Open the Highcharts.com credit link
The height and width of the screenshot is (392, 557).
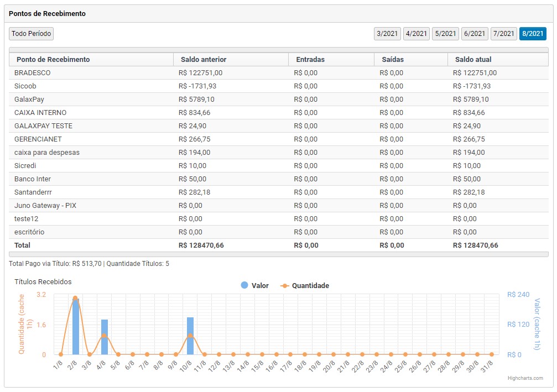525,378
